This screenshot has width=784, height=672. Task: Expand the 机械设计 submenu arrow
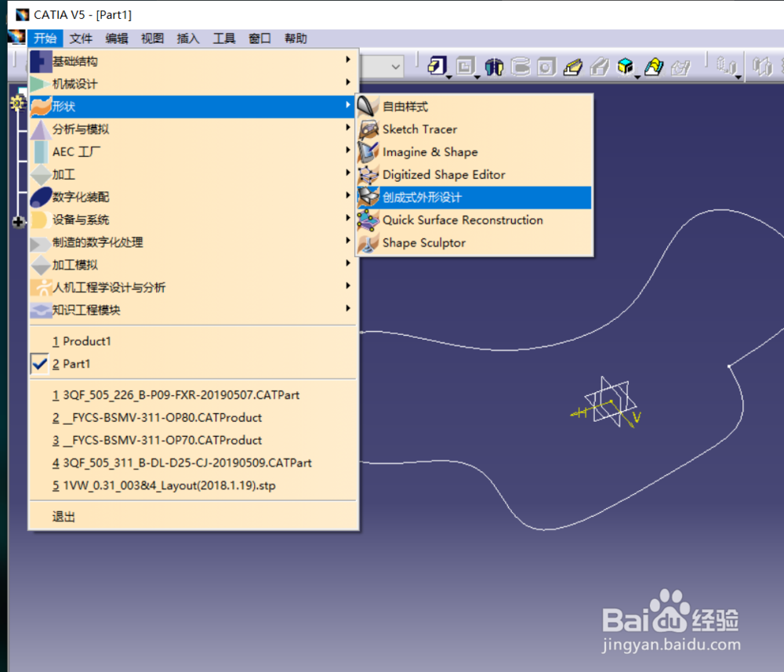[348, 82]
